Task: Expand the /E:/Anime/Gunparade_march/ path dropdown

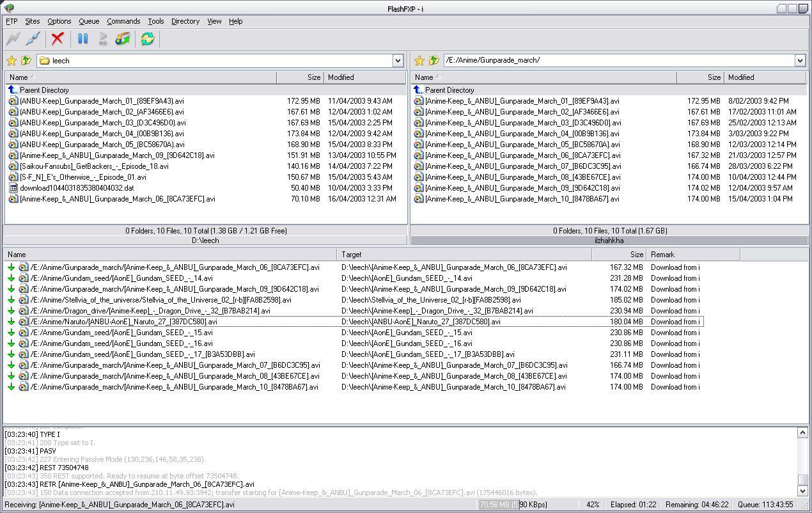Action: click(x=800, y=60)
